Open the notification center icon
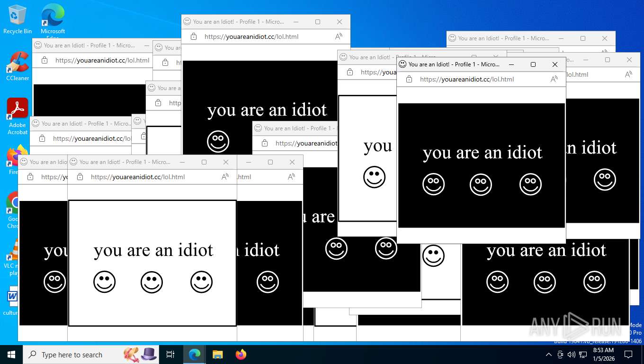The image size is (644, 364). pyautogui.click(x=628, y=355)
